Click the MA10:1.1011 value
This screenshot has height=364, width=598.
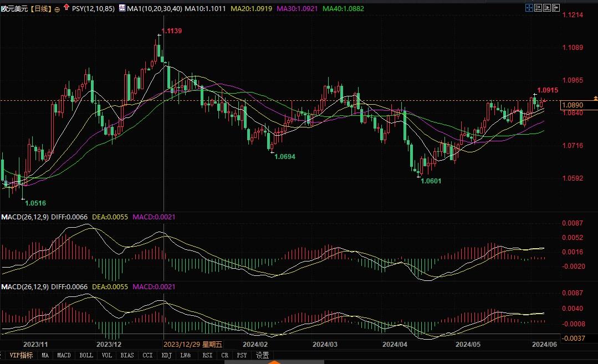205,8
